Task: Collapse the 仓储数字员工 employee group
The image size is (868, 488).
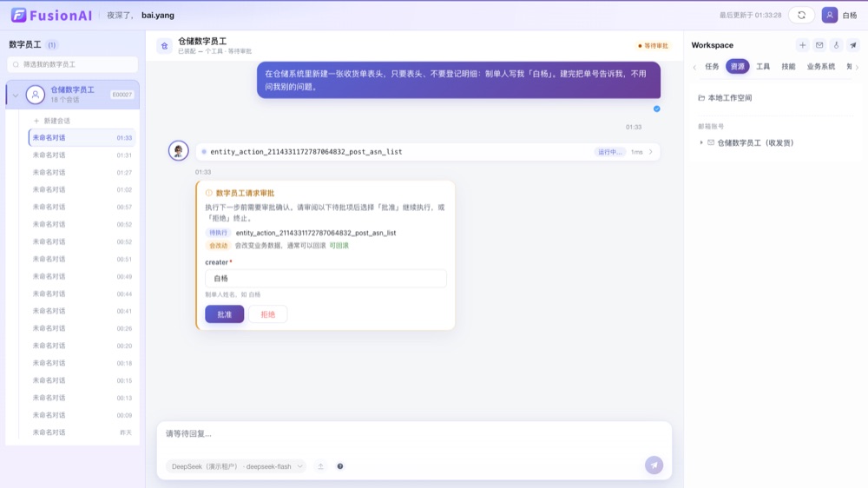Action: coord(16,96)
